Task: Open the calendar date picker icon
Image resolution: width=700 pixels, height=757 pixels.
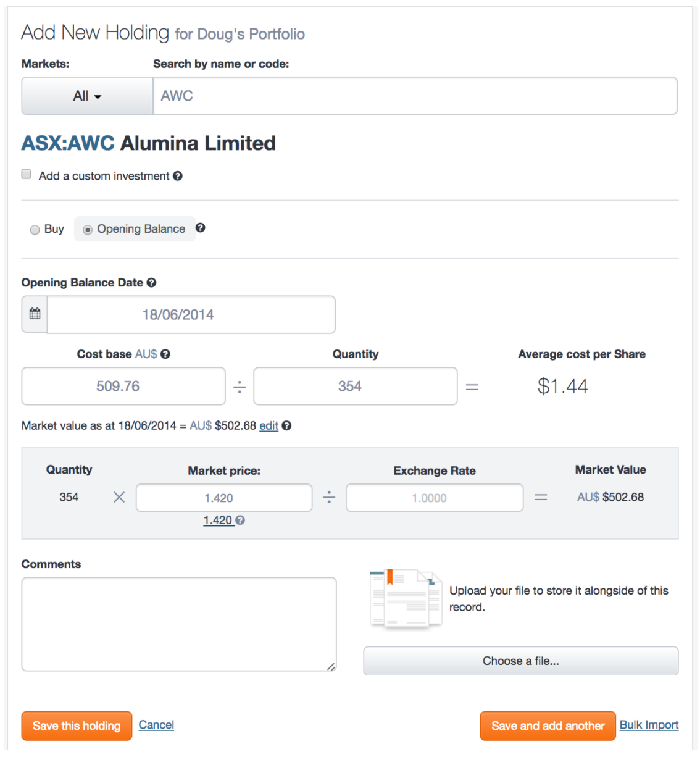Action: pyautogui.click(x=34, y=314)
